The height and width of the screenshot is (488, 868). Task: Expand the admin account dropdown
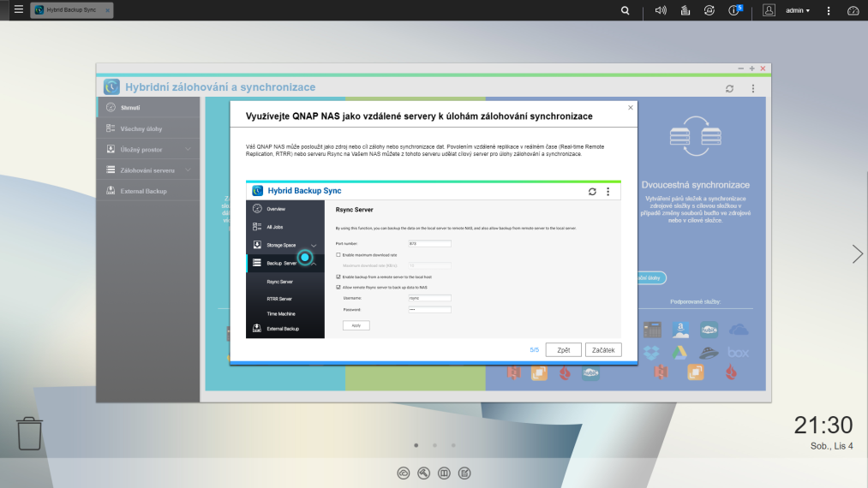tap(798, 10)
